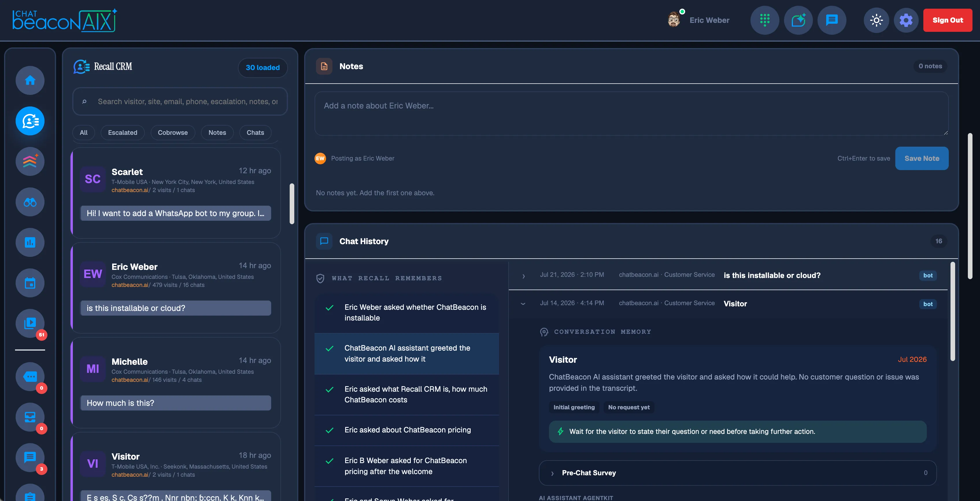Open the calendar sidebar icon
This screenshot has height=501, width=980.
coord(30,283)
